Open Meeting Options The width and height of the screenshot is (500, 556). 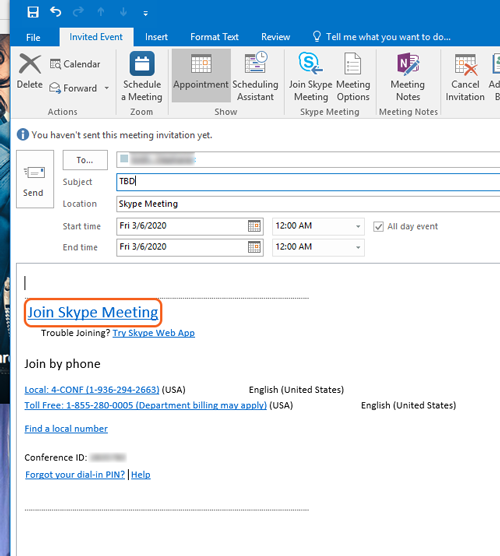click(x=353, y=76)
